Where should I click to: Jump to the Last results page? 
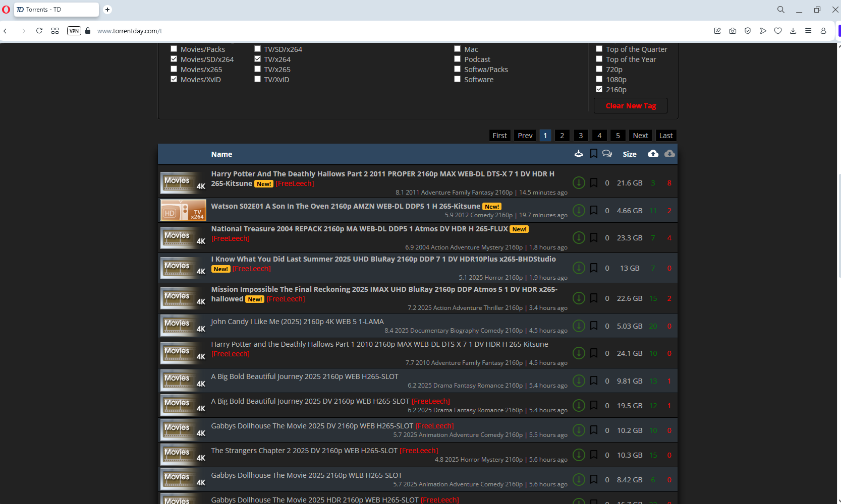pyautogui.click(x=666, y=136)
